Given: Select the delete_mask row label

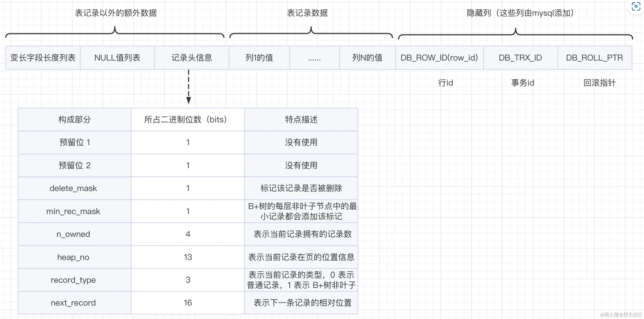Looking at the screenshot, I should click(x=73, y=188).
